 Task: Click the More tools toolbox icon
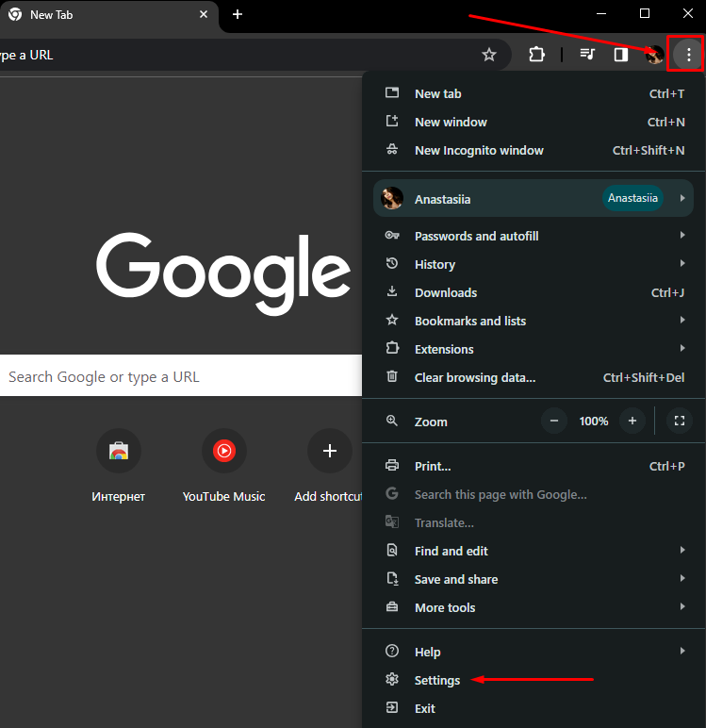pos(392,606)
